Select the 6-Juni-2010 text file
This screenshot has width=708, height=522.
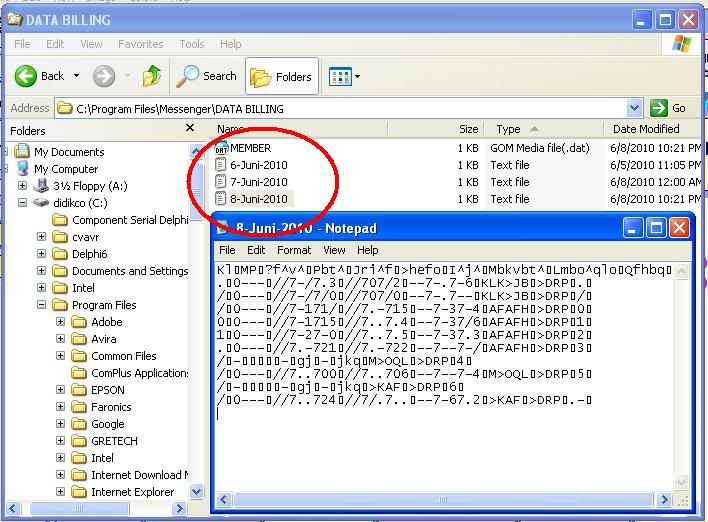pos(258,165)
